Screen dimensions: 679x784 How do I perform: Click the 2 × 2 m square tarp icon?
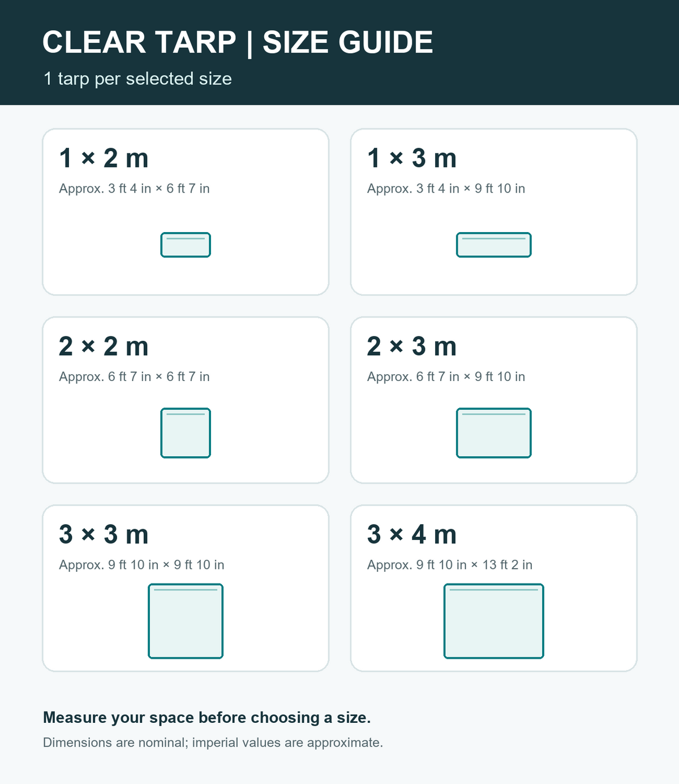coord(186,433)
